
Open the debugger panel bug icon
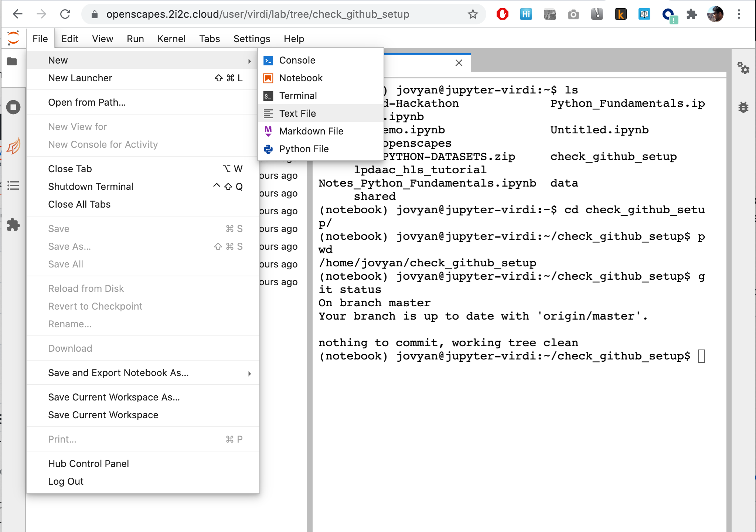click(x=744, y=107)
